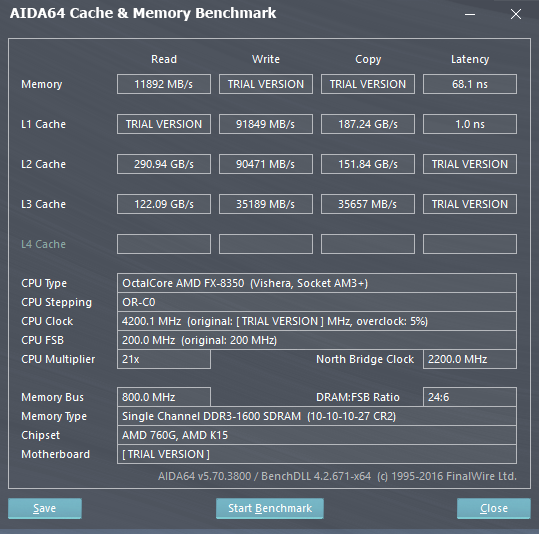
Task: Select the Memory Read value field
Action: tap(164, 84)
